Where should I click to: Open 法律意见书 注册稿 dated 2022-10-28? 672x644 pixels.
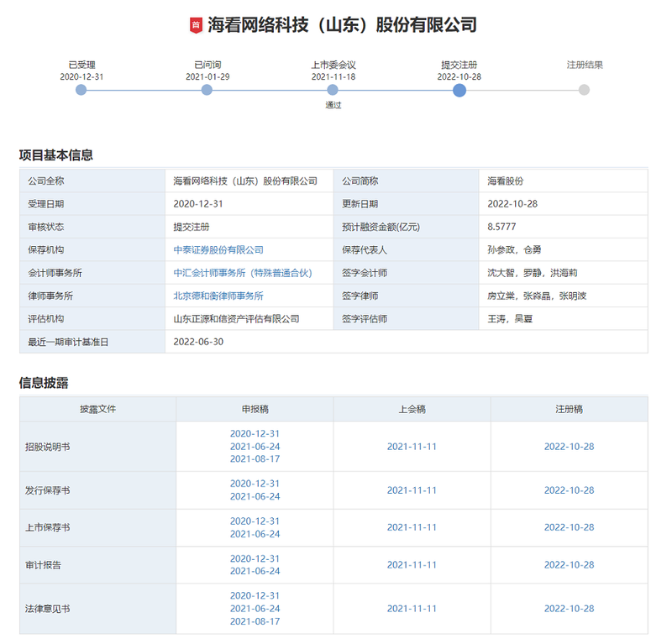[x=570, y=609]
